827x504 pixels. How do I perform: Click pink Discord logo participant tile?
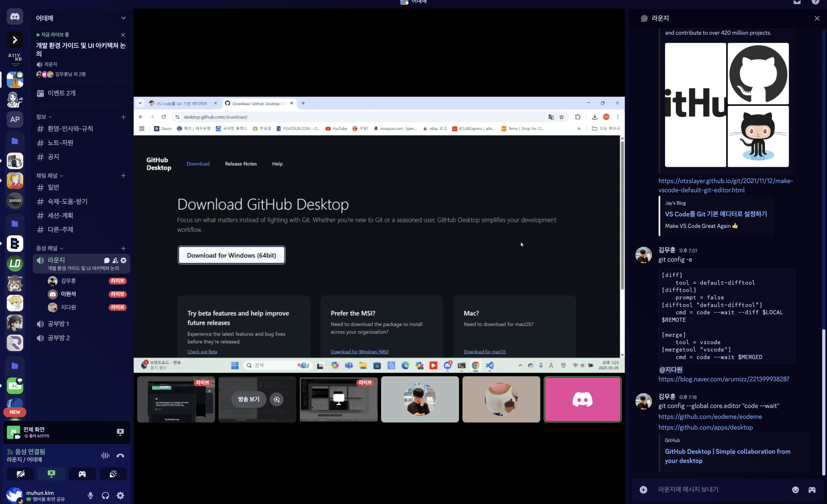coord(582,399)
